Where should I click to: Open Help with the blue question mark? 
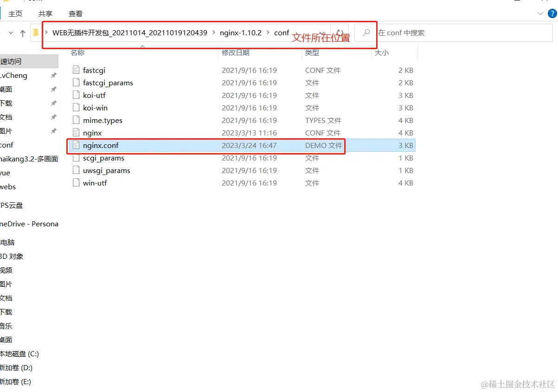tap(552, 13)
